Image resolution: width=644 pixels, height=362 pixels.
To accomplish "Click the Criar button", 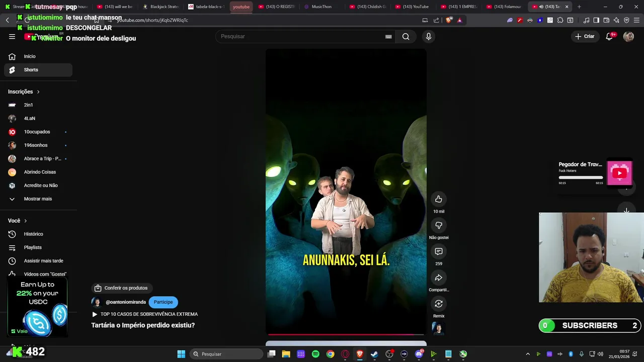I will pyautogui.click(x=585, y=36).
